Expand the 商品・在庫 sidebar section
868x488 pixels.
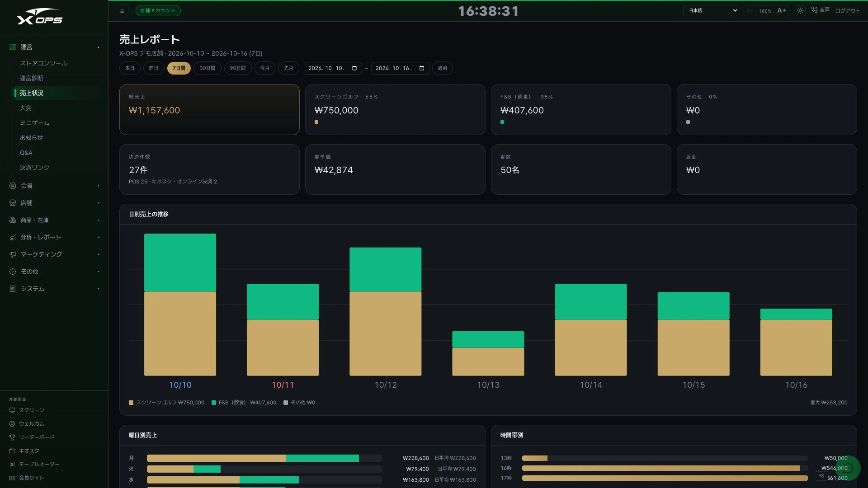[54, 220]
